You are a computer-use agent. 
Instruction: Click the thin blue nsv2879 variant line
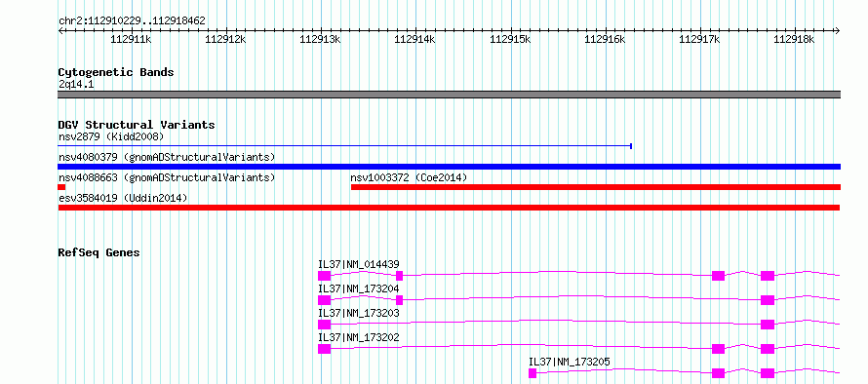(345, 146)
